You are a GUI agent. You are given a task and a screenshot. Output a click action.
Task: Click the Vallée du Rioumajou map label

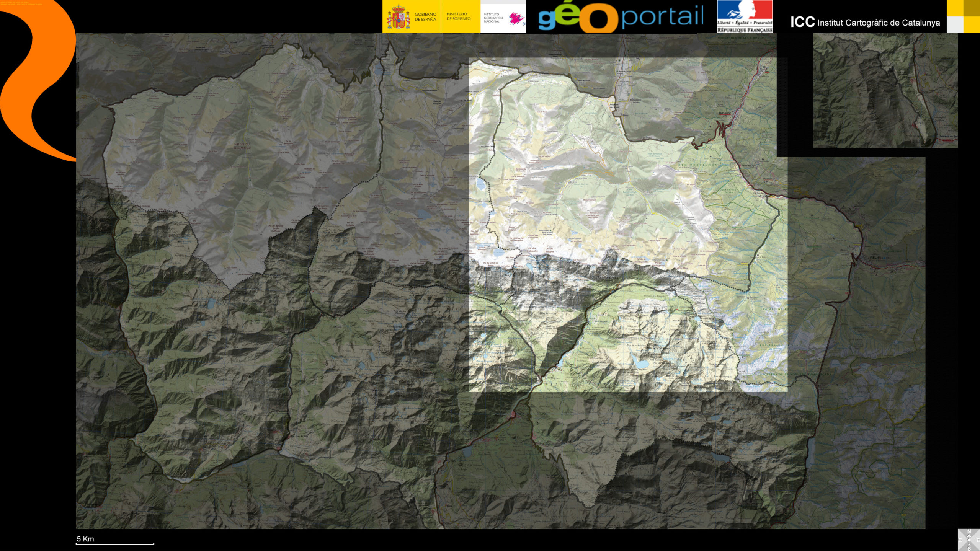click(x=242, y=146)
